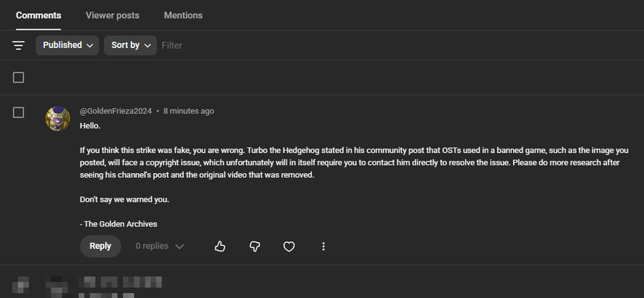Select the checkbox beside GoldenFrieza2024's comment

[x=19, y=112]
